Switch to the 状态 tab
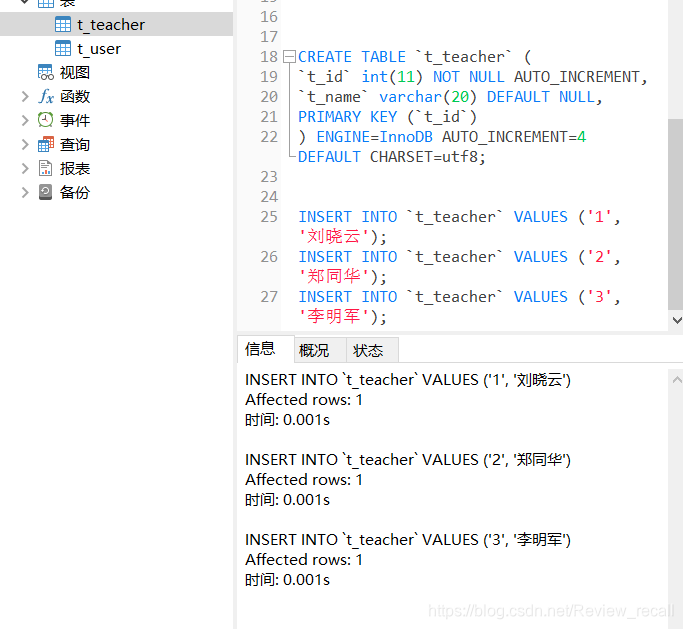Image resolution: width=683 pixels, height=629 pixels. pos(372,350)
